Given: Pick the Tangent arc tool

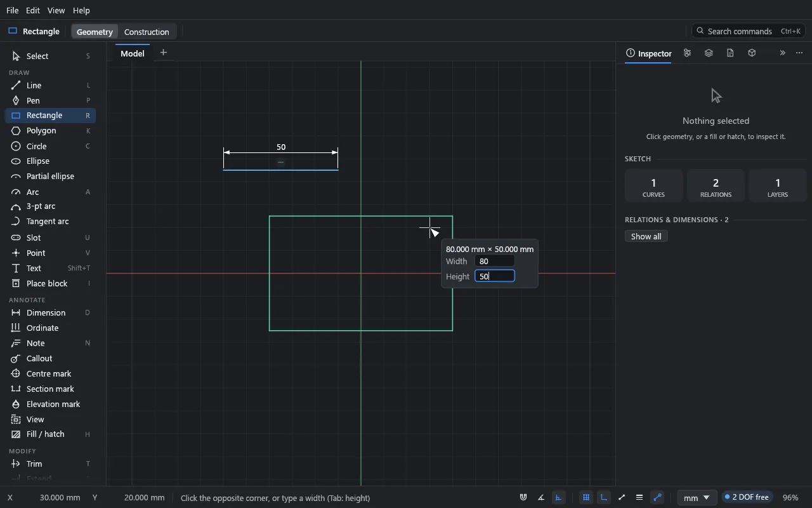Looking at the screenshot, I should 51,222.
